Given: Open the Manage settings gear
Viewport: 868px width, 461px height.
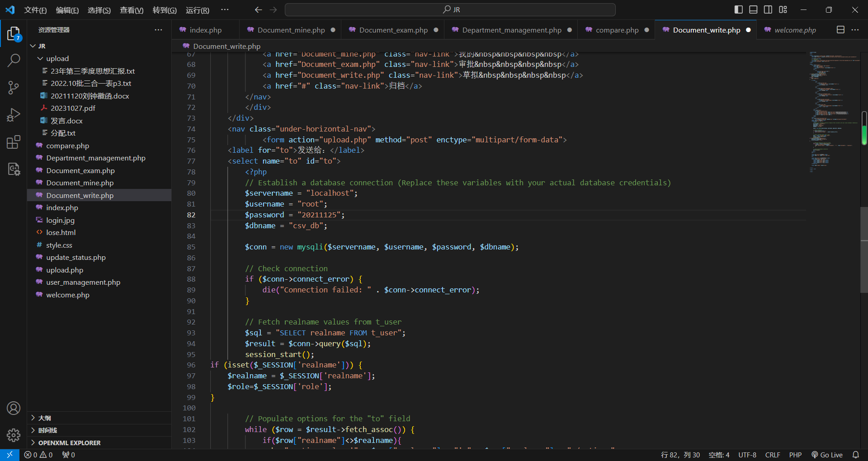Looking at the screenshot, I should click(14, 435).
